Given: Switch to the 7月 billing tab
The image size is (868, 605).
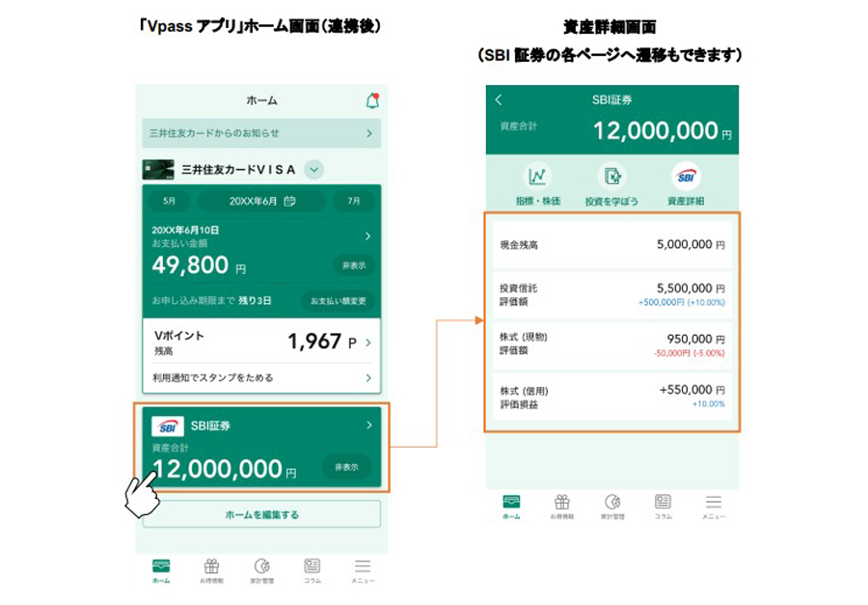Looking at the screenshot, I should click(354, 201).
